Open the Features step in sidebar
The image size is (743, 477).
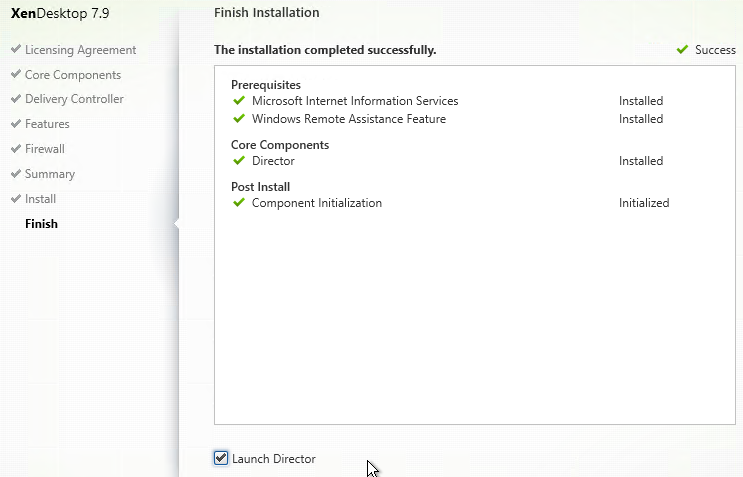click(x=47, y=124)
